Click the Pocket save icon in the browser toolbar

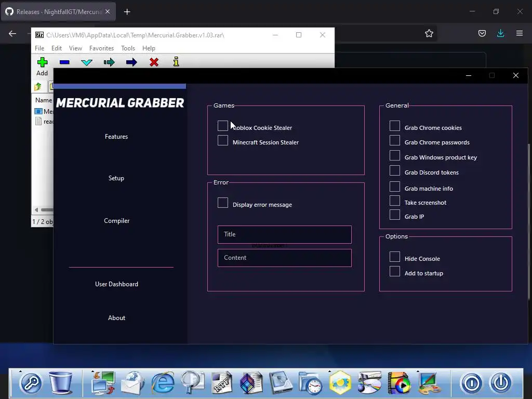pos(482,33)
